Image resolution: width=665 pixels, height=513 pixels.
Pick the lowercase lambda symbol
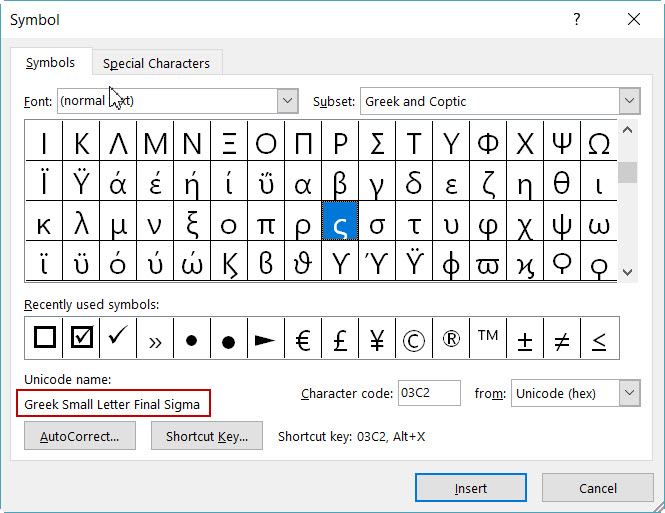point(81,221)
